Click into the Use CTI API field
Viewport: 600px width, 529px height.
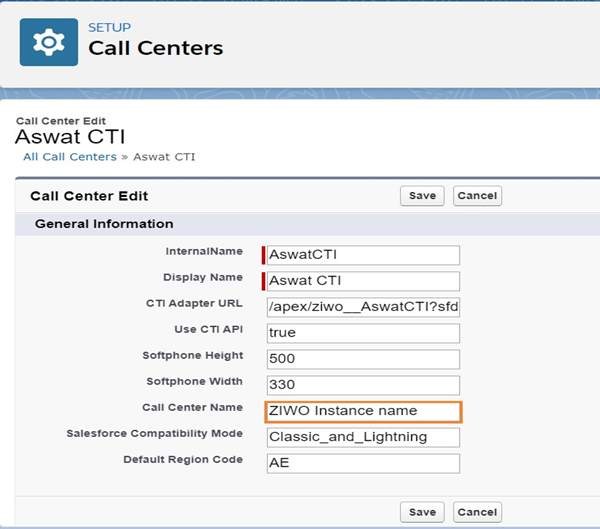click(363, 333)
